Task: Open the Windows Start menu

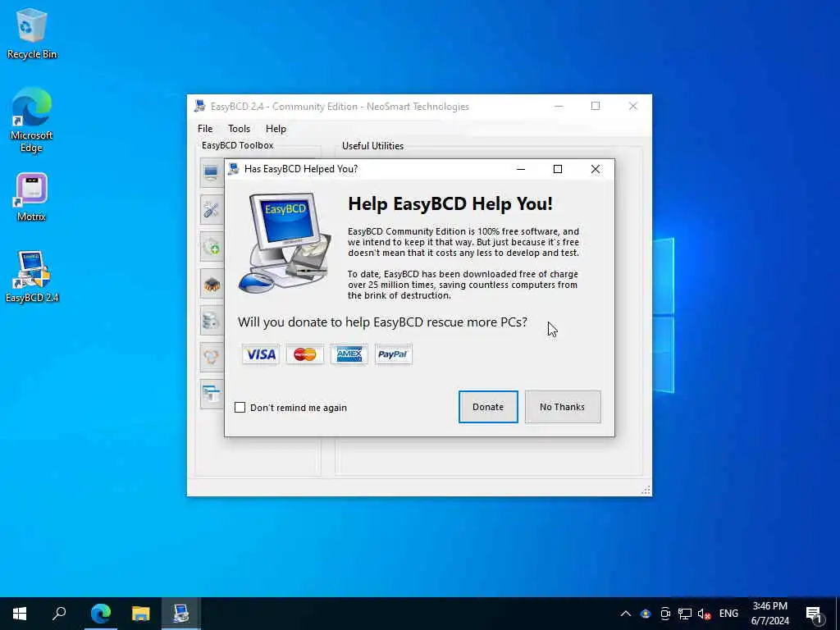Action: pyautogui.click(x=20, y=614)
